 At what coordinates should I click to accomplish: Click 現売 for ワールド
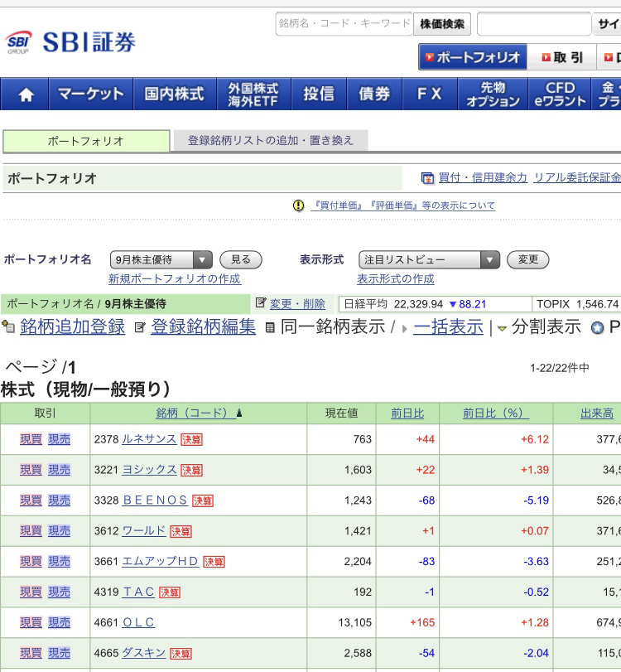59,531
